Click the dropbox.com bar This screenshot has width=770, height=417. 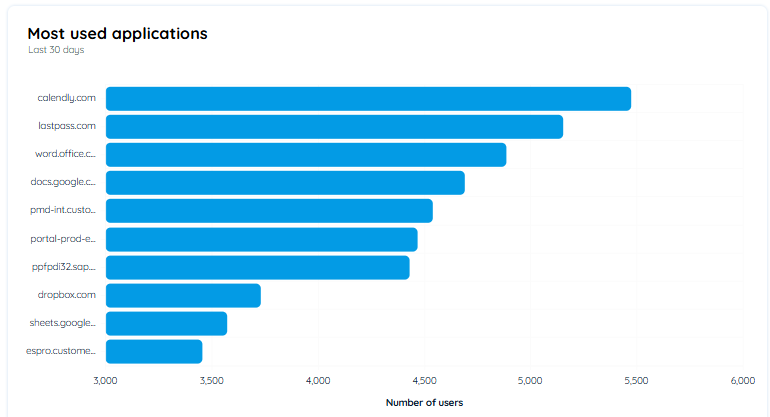(x=183, y=296)
